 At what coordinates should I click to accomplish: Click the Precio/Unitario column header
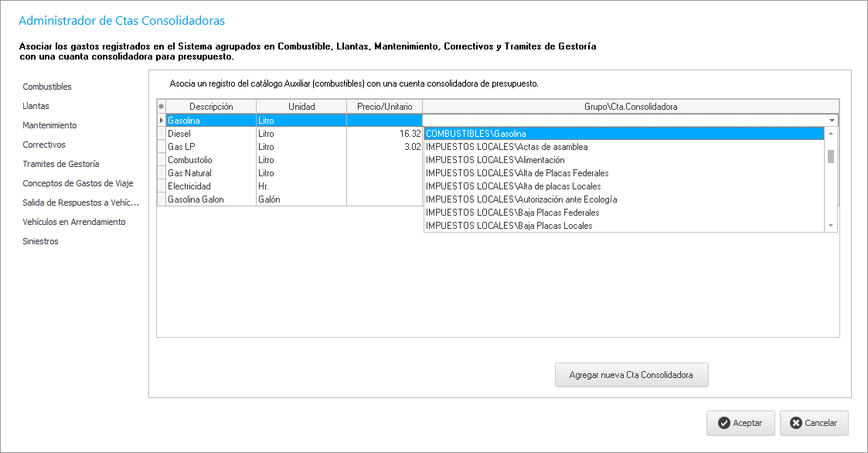[x=384, y=107]
